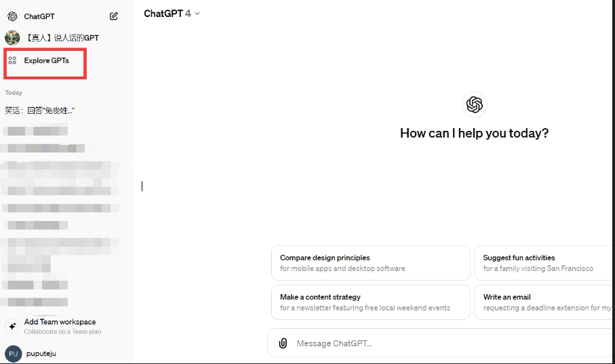Click the Explore GPTs grid icon

(x=12, y=60)
